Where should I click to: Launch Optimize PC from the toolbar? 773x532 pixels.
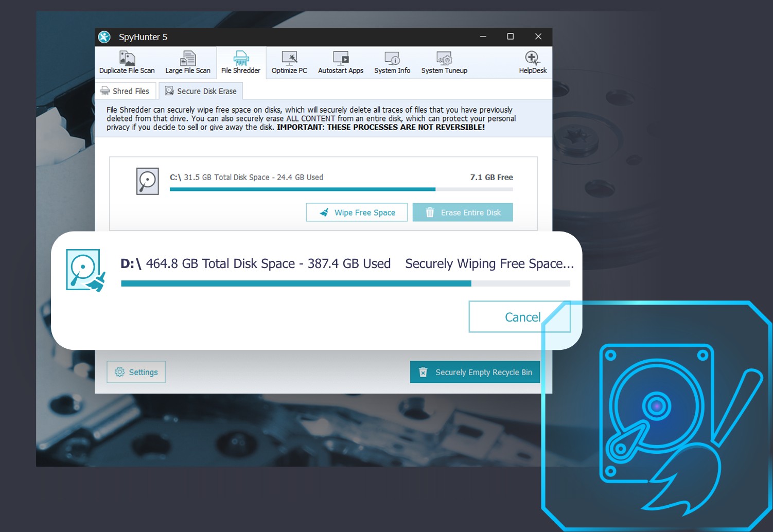pyautogui.click(x=289, y=62)
